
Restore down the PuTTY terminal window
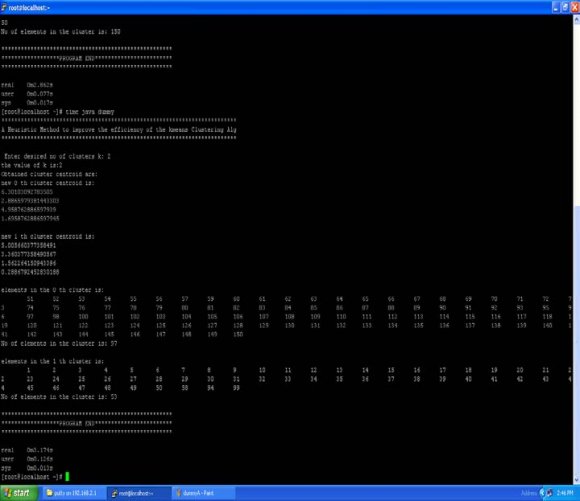[x=565, y=7]
